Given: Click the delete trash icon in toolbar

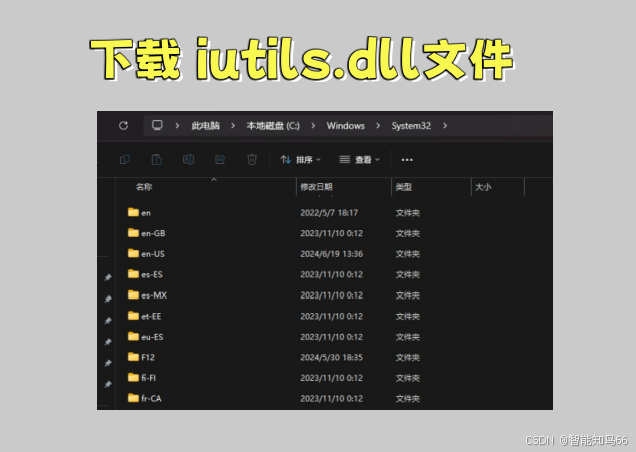Looking at the screenshot, I should [252, 159].
